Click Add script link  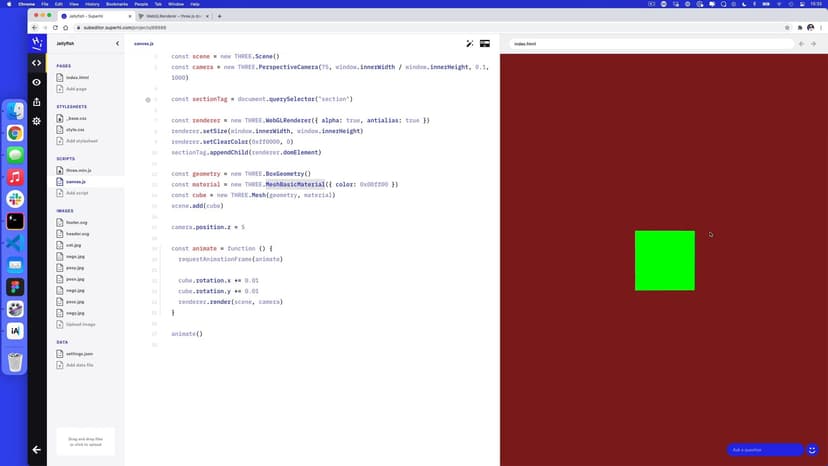[77, 193]
